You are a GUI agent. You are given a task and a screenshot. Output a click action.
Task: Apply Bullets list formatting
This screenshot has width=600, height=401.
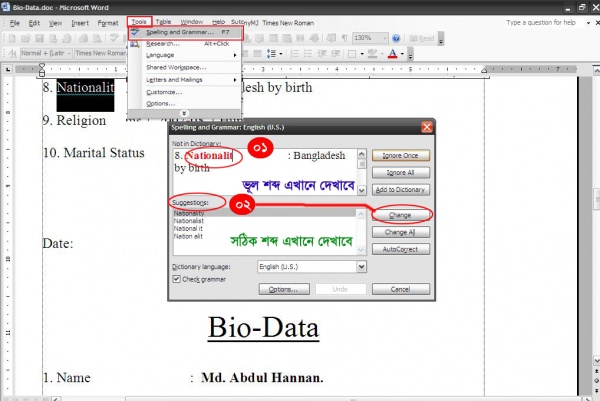308,54
